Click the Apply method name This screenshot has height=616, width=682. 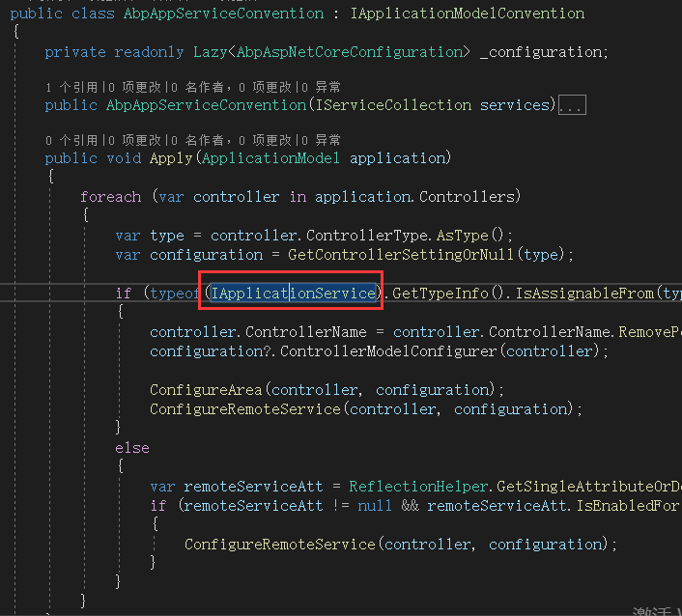tap(171, 158)
